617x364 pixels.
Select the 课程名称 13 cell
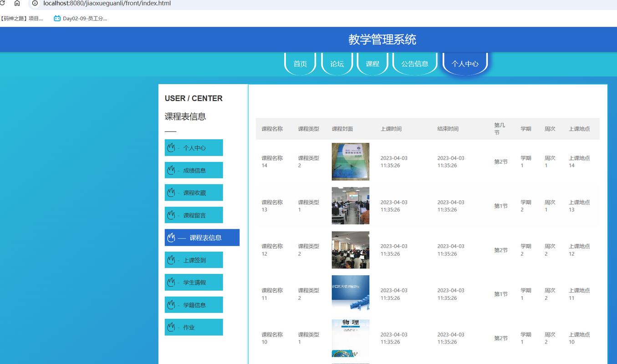click(x=272, y=206)
